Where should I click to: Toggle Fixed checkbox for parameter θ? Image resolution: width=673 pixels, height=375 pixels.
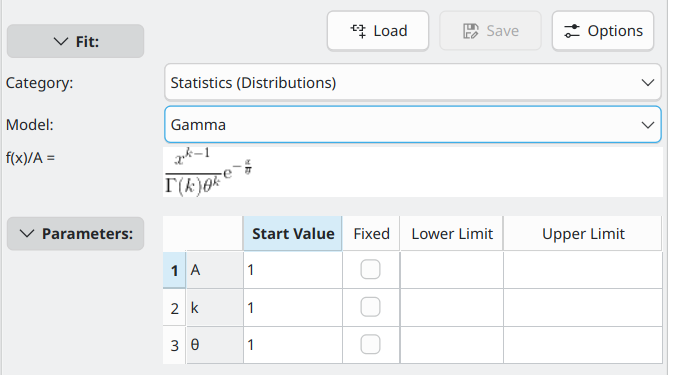[x=370, y=345]
